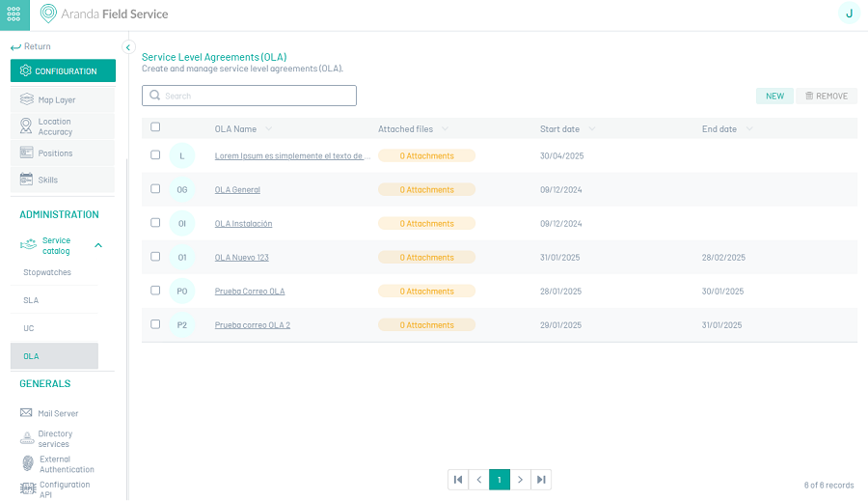Open the Start date column dropdown
The width and height of the screenshot is (868, 501).
pyautogui.click(x=592, y=129)
